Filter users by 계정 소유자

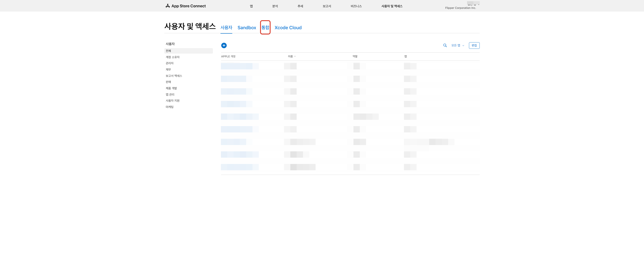click(x=173, y=57)
